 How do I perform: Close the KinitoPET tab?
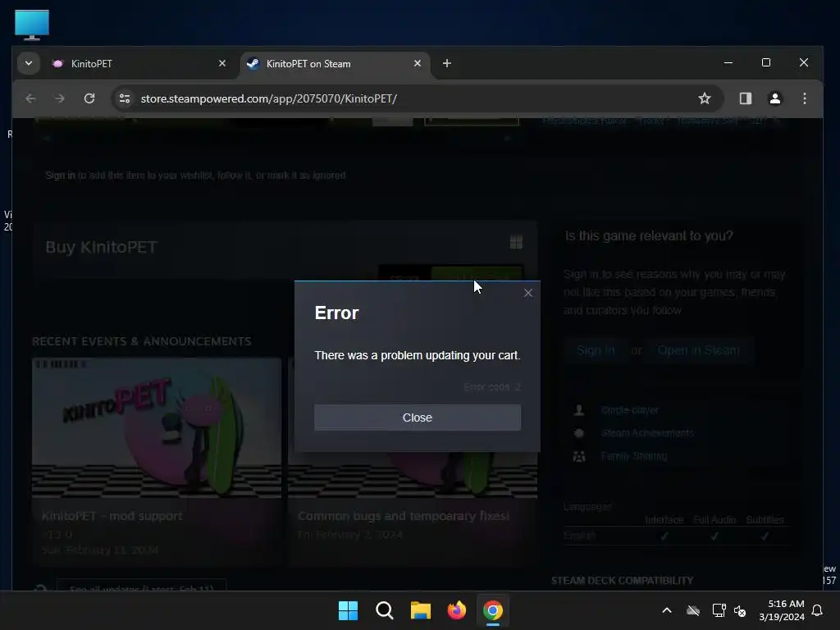222,63
